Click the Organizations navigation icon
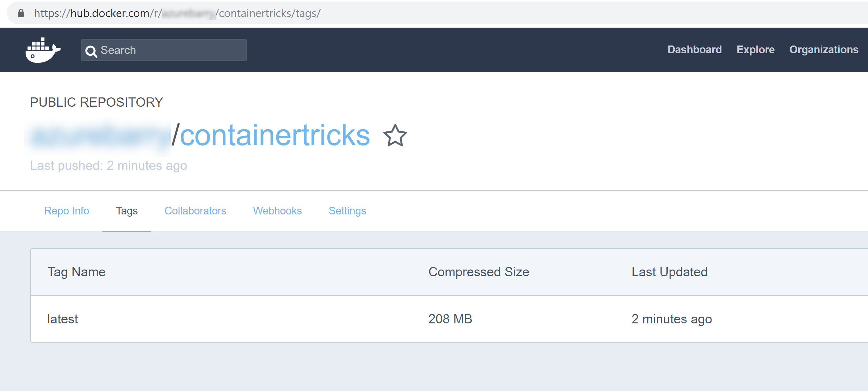 (x=825, y=50)
